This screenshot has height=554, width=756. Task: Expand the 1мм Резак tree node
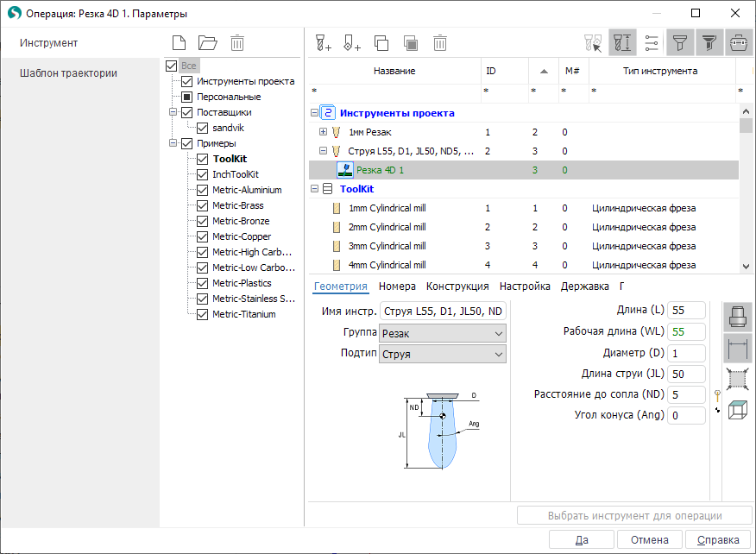pyautogui.click(x=324, y=132)
